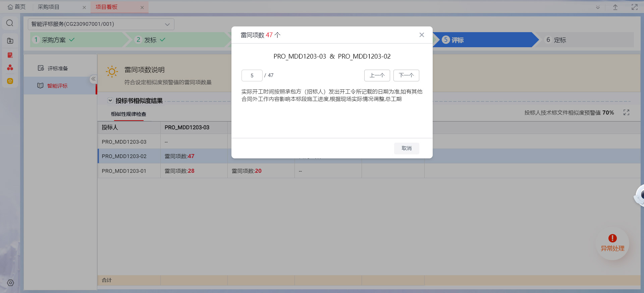Open settings hexagon icon at bottom left
This screenshot has width=644, height=293.
click(x=10, y=283)
